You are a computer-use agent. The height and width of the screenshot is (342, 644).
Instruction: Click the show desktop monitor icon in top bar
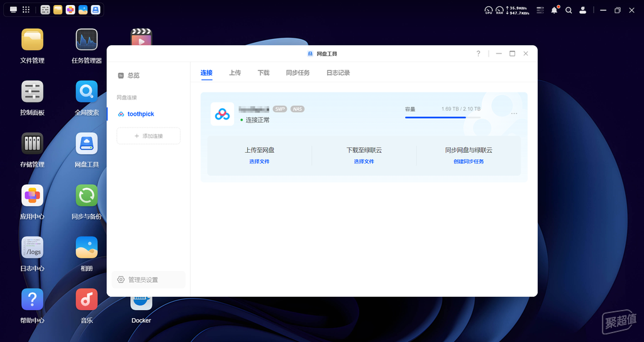coord(14,10)
